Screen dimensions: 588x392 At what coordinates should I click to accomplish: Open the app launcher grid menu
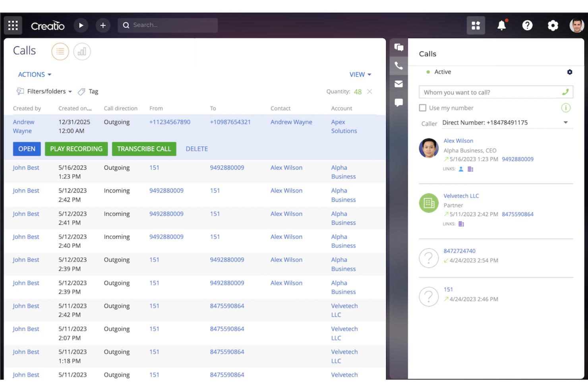(13, 25)
